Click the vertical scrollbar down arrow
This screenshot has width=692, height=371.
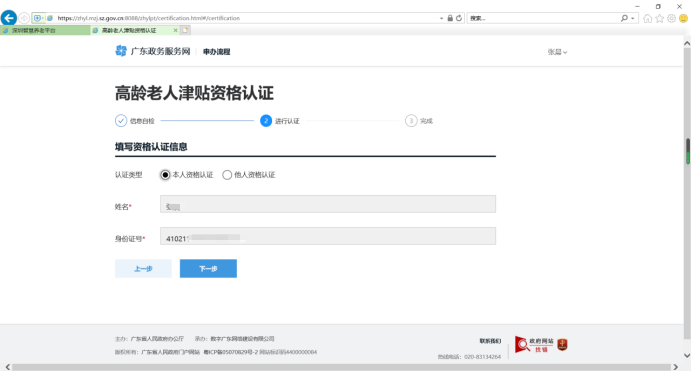click(x=687, y=356)
